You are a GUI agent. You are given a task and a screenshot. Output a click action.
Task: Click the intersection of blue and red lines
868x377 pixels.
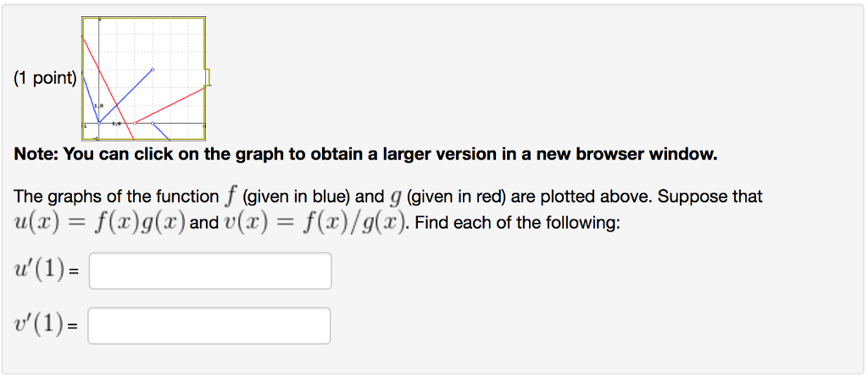coord(117,106)
